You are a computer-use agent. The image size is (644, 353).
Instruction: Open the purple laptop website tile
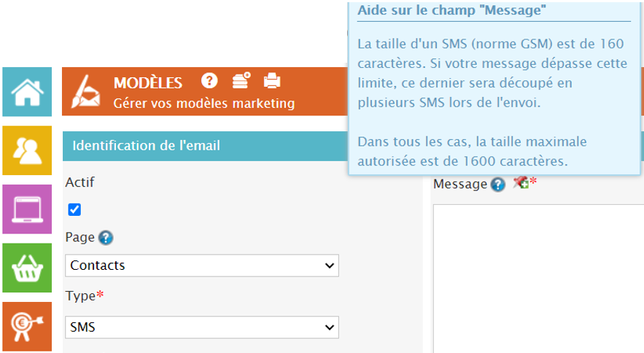click(x=27, y=209)
